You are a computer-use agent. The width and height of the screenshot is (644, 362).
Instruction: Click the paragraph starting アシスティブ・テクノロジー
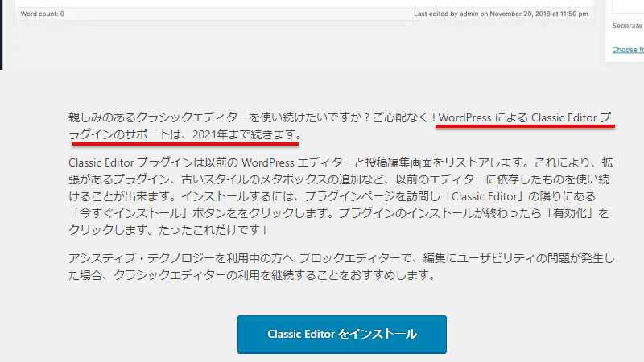point(341,266)
